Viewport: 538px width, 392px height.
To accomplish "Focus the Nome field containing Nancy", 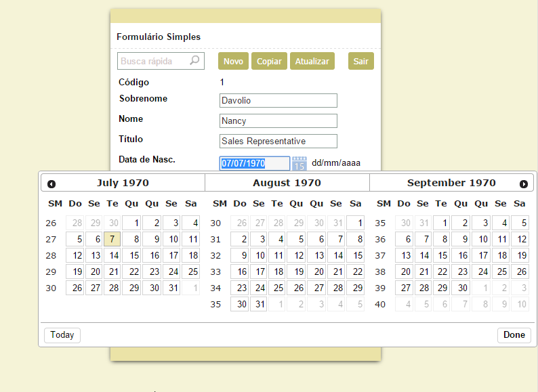I will click(x=278, y=121).
